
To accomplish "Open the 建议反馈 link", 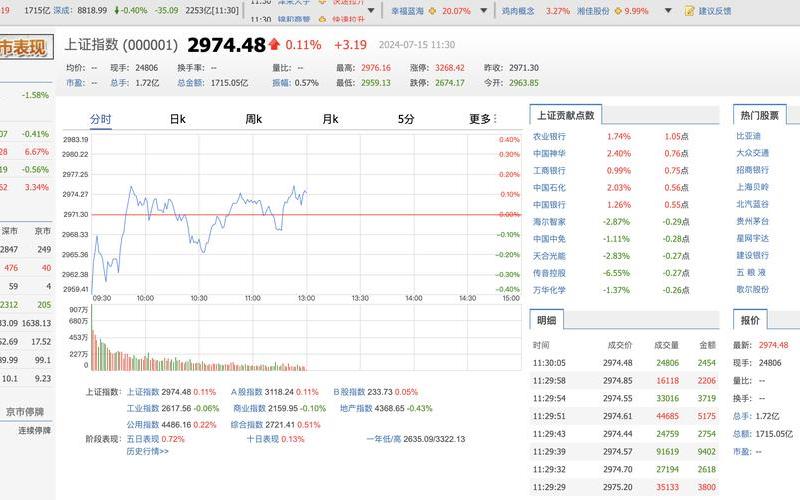I will coord(715,11).
